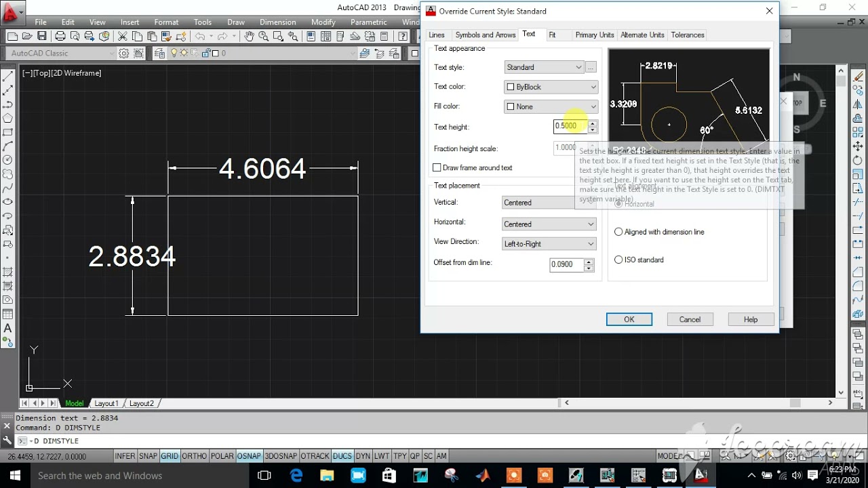Switch to Symbols and Arrows tab

click(x=486, y=35)
